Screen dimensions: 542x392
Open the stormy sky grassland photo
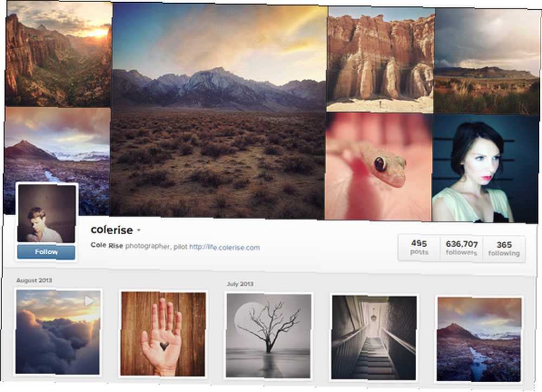[487, 61]
